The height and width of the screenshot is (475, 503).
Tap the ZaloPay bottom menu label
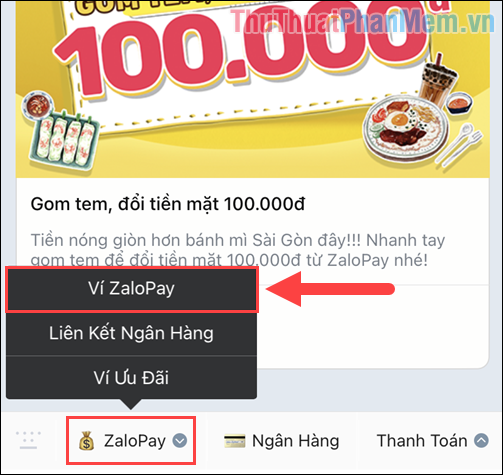135,441
